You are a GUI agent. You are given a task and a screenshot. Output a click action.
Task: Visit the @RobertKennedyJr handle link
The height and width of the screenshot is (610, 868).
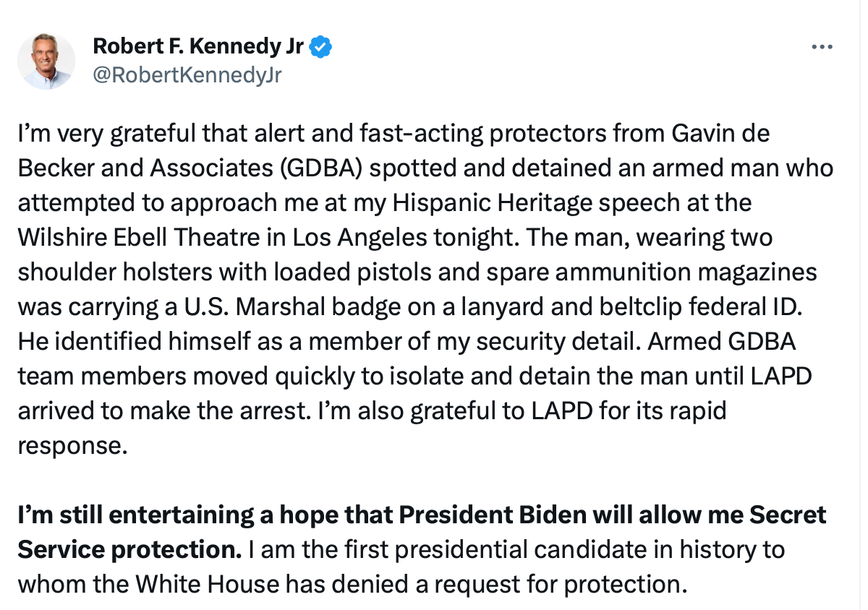click(x=187, y=75)
